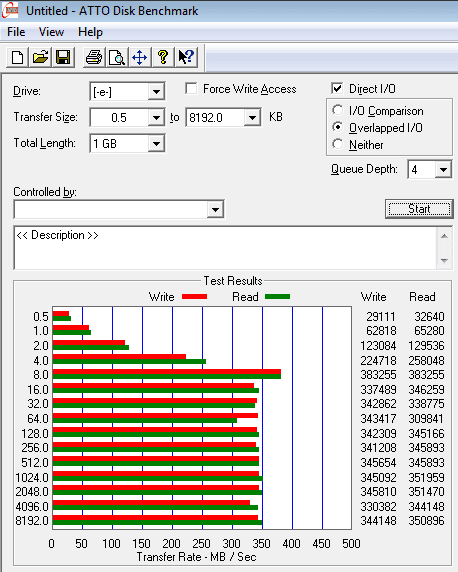Viewport: 458px width, 572px height.
Task: Select the Overlapped I/O radio button
Action: pos(338,127)
